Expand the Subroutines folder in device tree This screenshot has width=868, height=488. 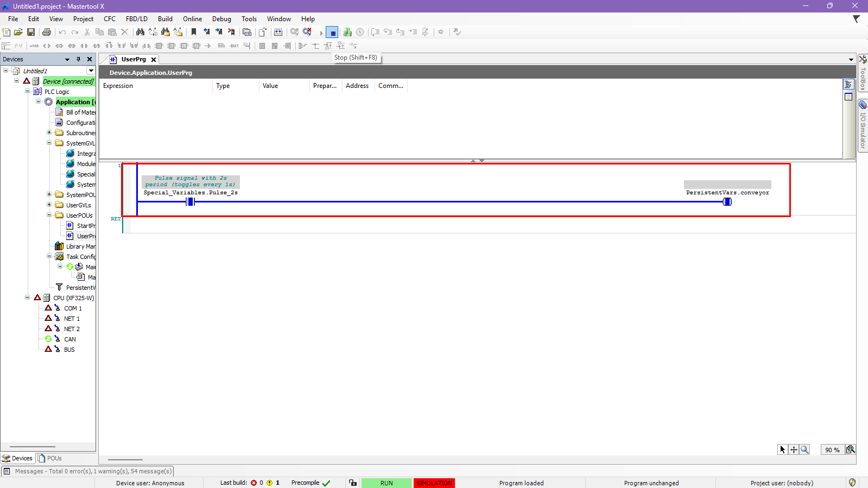click(49, 132)
